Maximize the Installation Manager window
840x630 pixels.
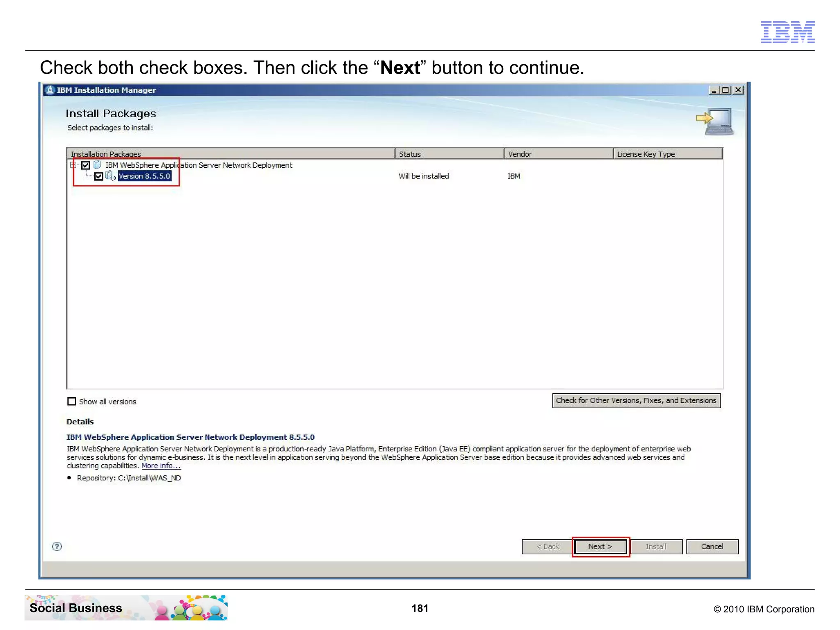[x=726, y=90]
